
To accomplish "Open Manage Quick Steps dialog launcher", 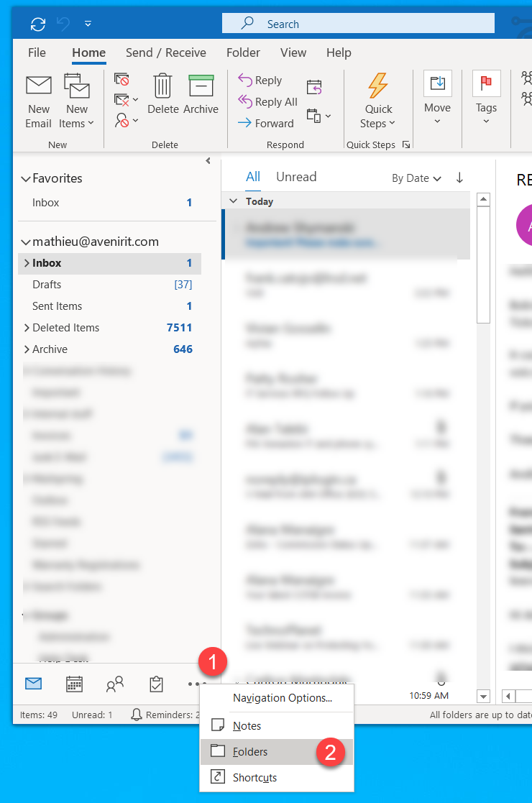I will tap(406, 145).
